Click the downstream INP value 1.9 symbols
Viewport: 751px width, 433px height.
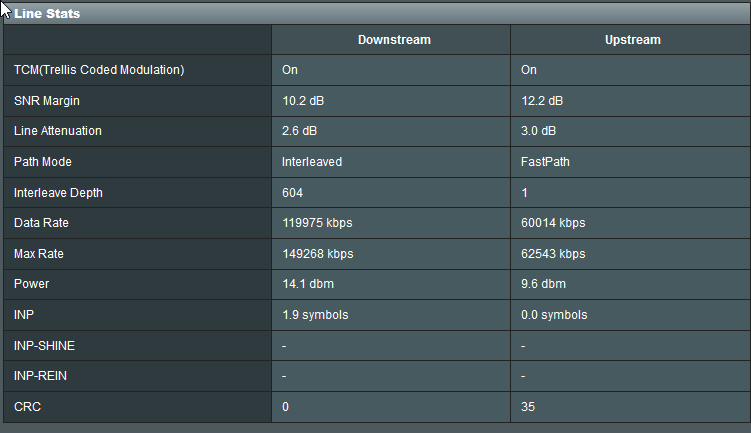[x=316, y=315]
